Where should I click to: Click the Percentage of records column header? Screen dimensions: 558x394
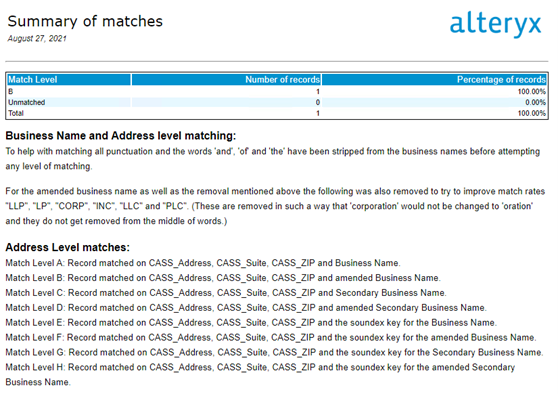click(434, 79)
